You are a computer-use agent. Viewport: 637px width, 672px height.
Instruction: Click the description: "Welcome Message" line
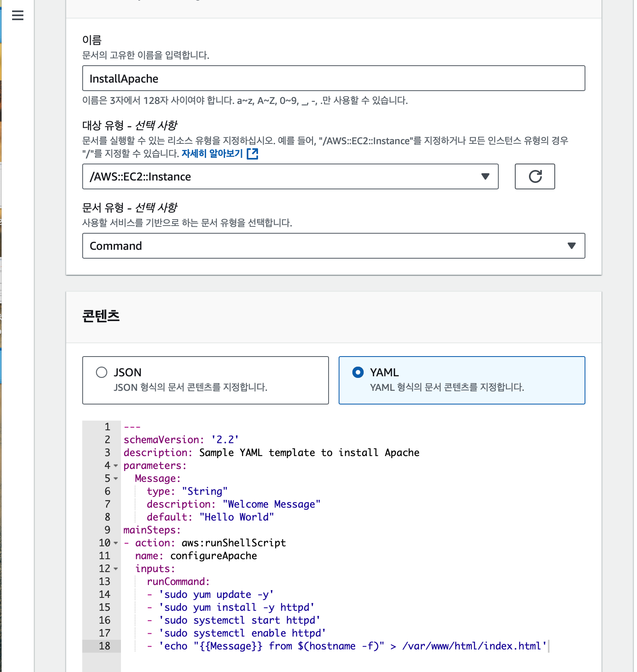[x=233, y=504]
